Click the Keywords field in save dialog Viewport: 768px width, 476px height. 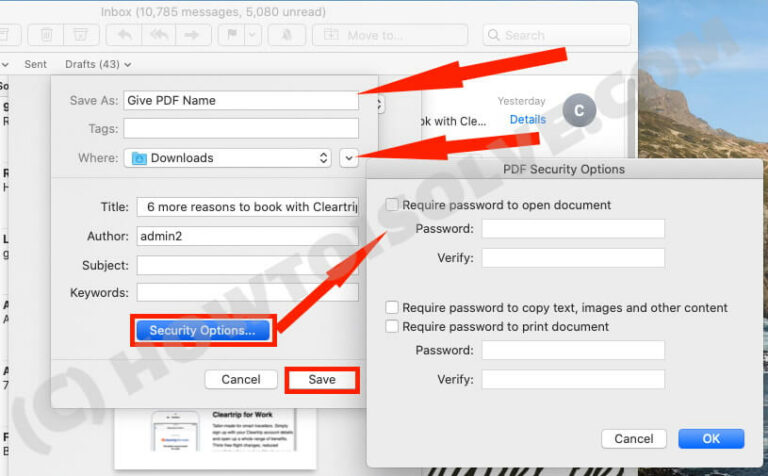(x=247, y=292)
